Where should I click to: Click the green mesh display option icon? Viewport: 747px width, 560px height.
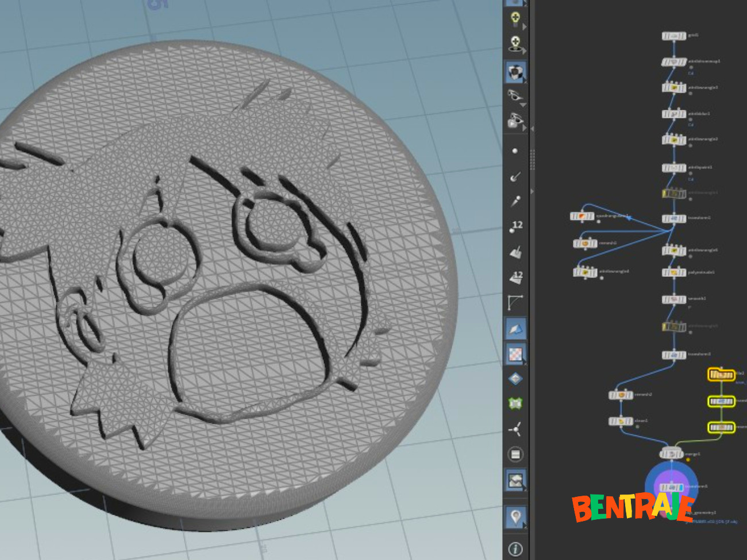(515, 404)
